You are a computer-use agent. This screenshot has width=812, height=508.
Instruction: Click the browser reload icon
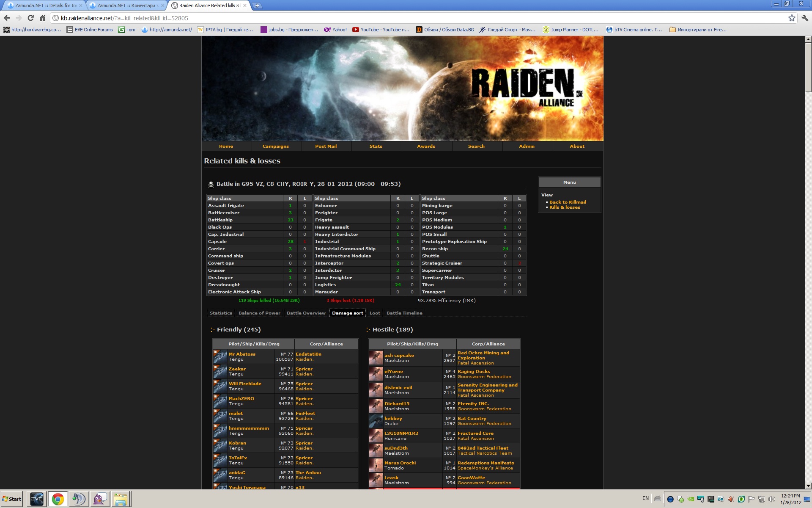click(30, 18)
